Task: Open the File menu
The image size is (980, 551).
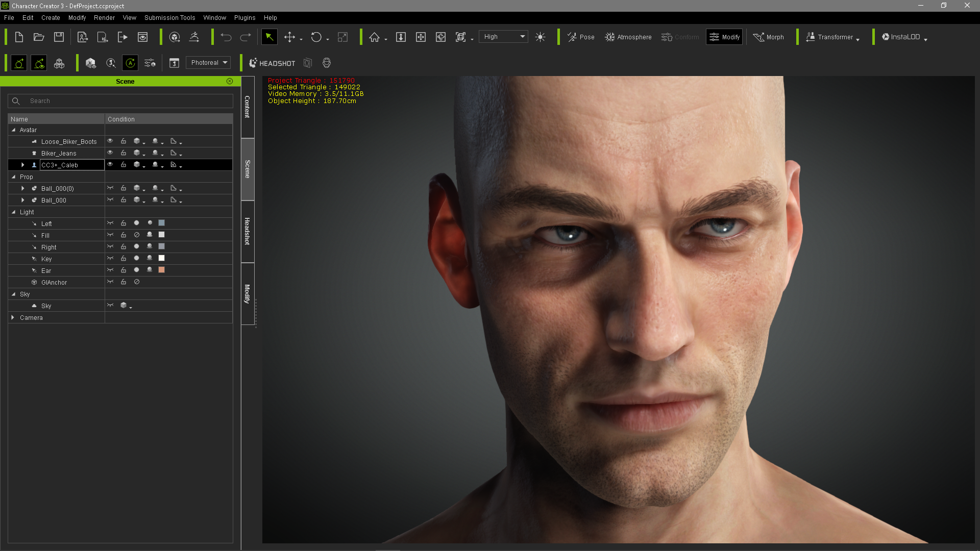Action: click(9, 17)
